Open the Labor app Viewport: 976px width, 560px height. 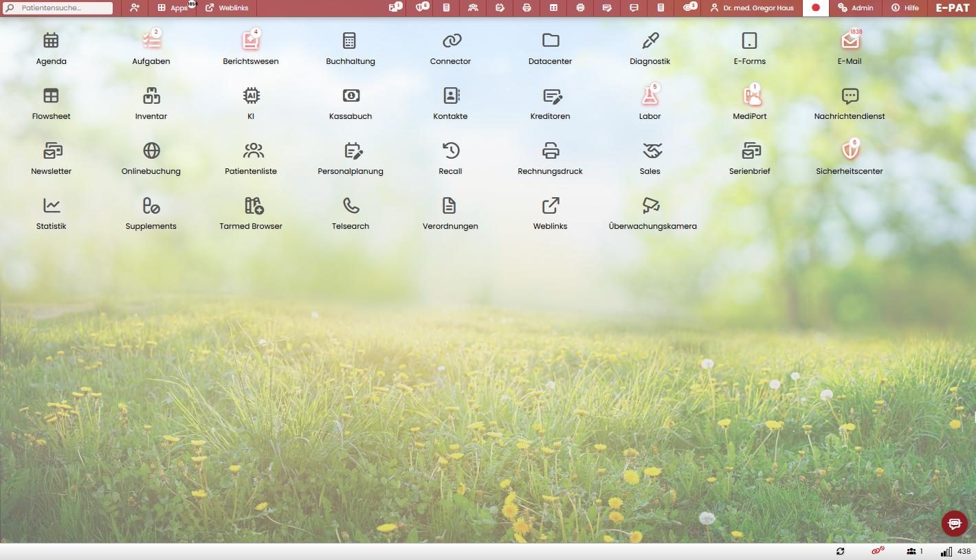pos(650,102)
